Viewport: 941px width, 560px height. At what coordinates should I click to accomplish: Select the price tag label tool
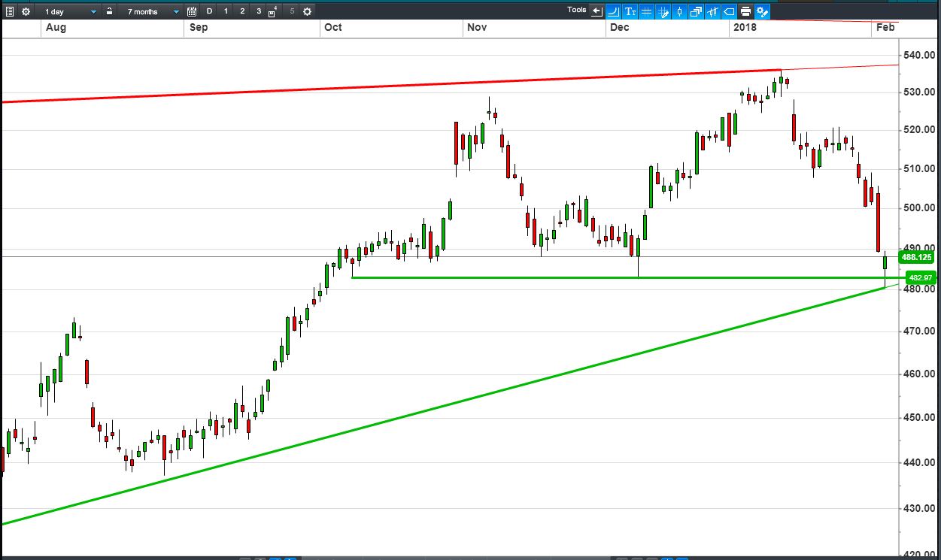729,11
